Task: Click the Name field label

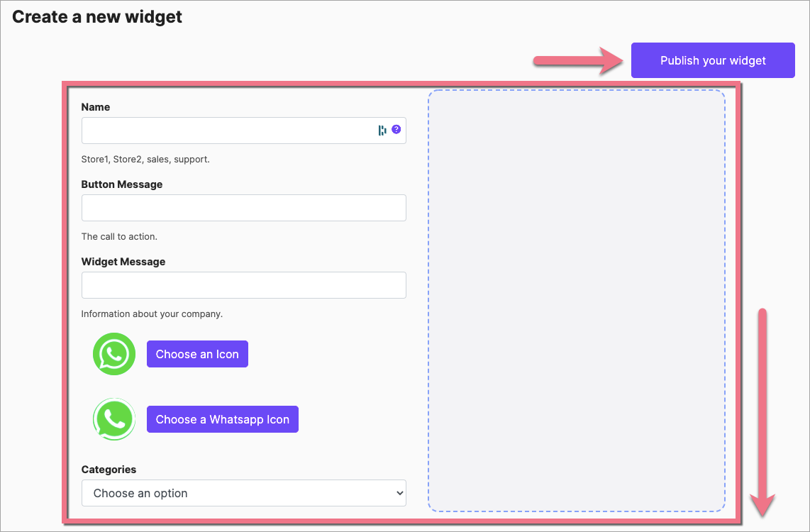Action: 96,107
